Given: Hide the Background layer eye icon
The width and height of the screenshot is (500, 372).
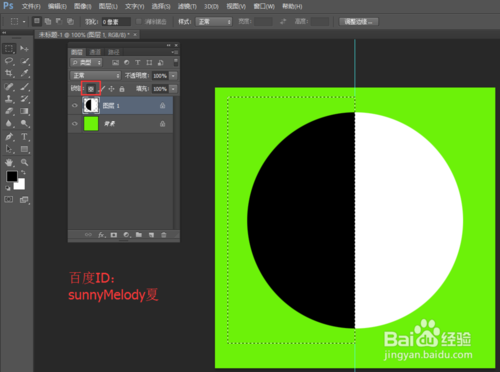Looking at the screenshot, I should point(75,124).
